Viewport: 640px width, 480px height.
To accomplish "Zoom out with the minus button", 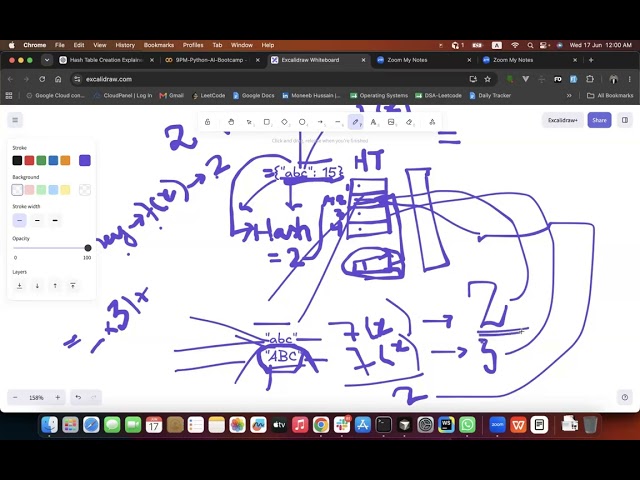I will click(x=15, y=397).
